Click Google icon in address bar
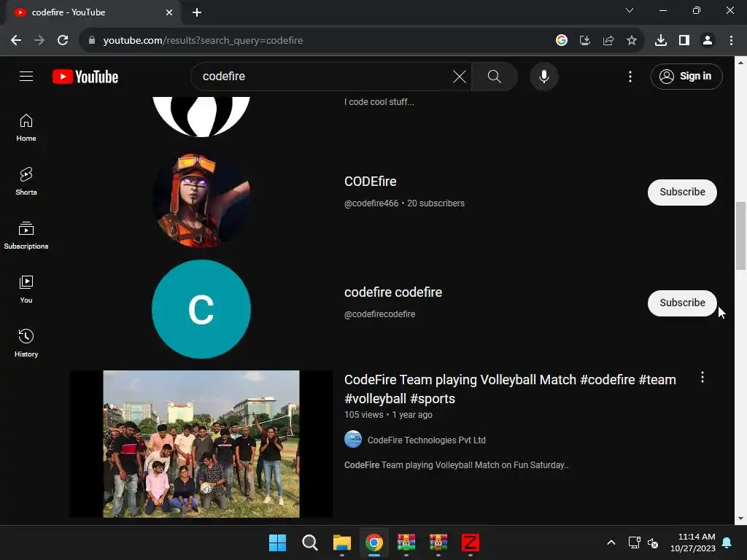This screenshot has width=747, height=560. coord(561,40)
